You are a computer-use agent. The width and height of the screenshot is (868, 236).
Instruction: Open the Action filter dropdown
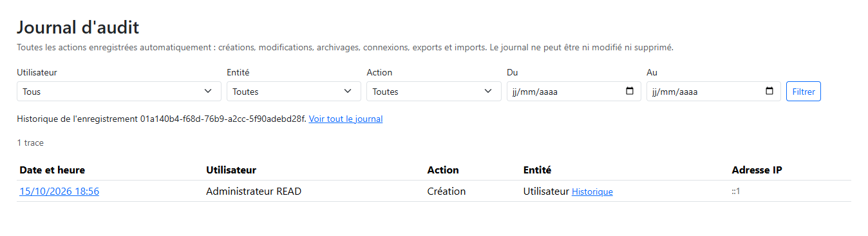tap(433, 92)
